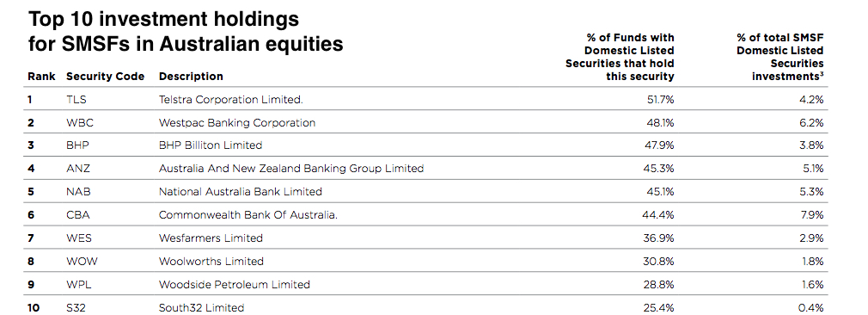This screenshot has width=868, height=315.
Task: Click the table title about SMSFs
Action: point(186,31)
